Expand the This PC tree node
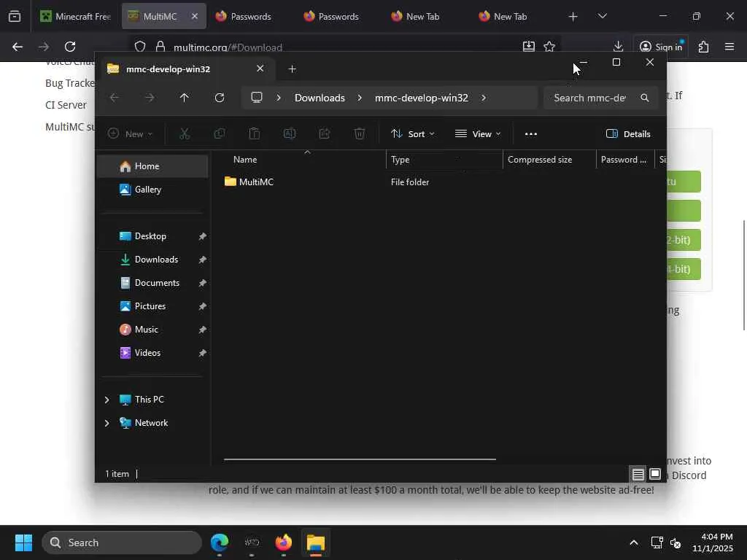 pos(107,400)
